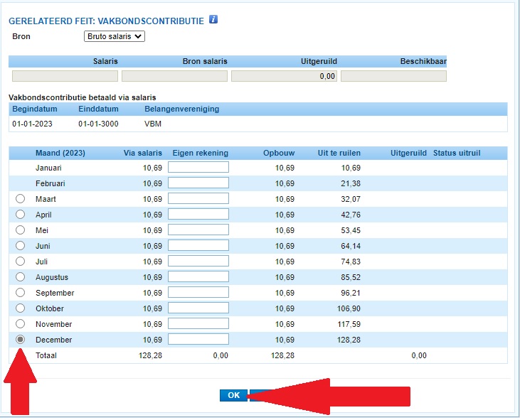Click Eigen rekening field for Maart
Screen dimensions: 520x420
pos(198,198)
